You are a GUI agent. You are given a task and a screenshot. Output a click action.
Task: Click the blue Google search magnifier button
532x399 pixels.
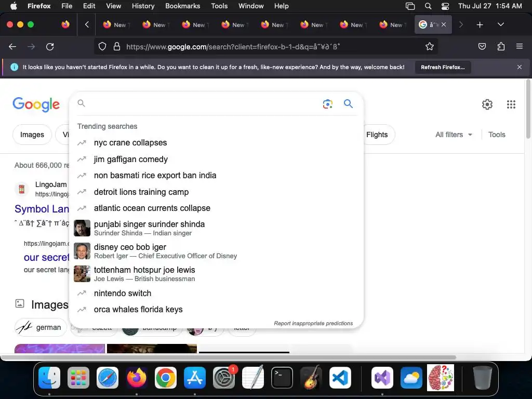tap(348, 104)
